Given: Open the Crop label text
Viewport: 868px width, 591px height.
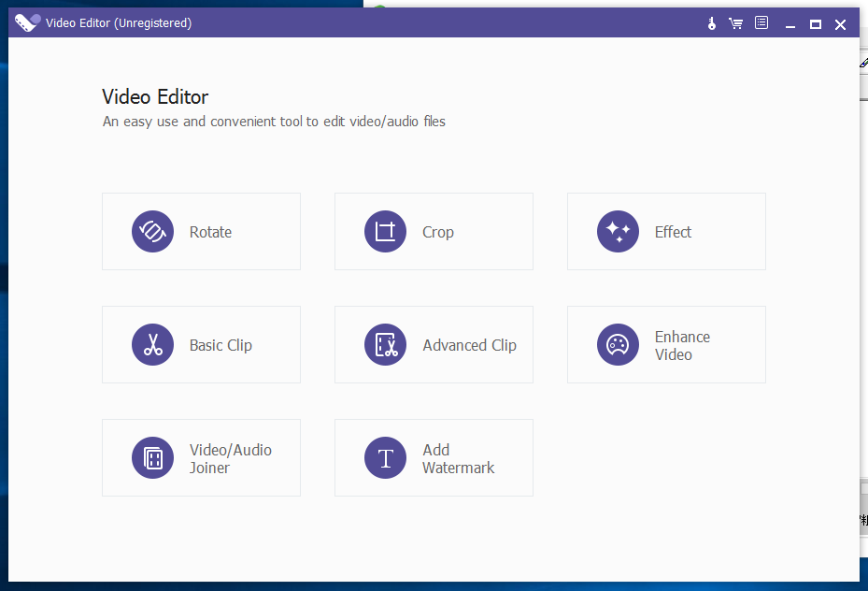Looking at the screenshot, I should (438, 232).
